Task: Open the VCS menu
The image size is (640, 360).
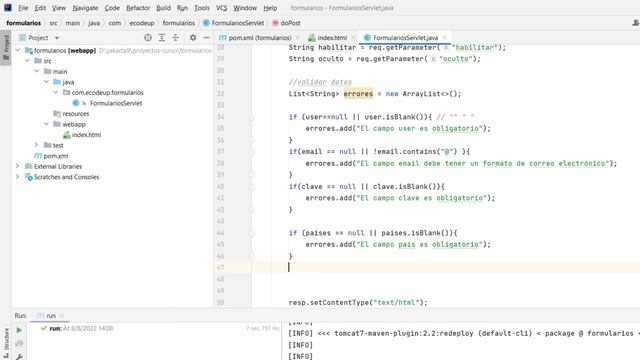Action: (221, 8)
